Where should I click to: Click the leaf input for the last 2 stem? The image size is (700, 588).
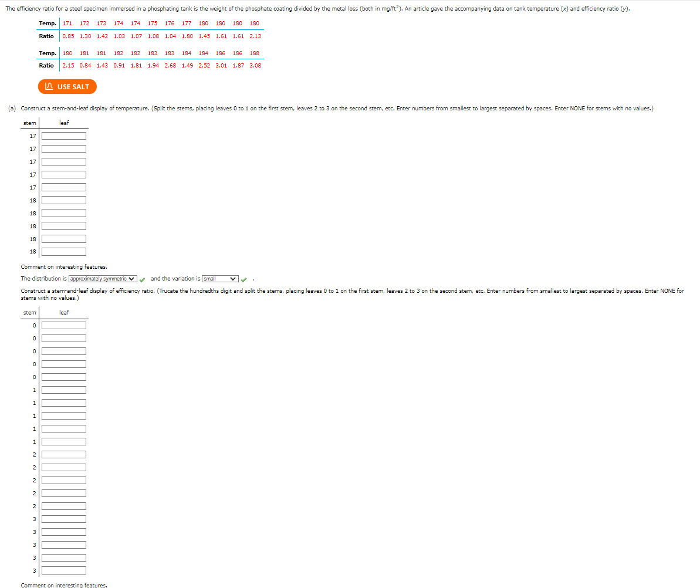[63, 505]
